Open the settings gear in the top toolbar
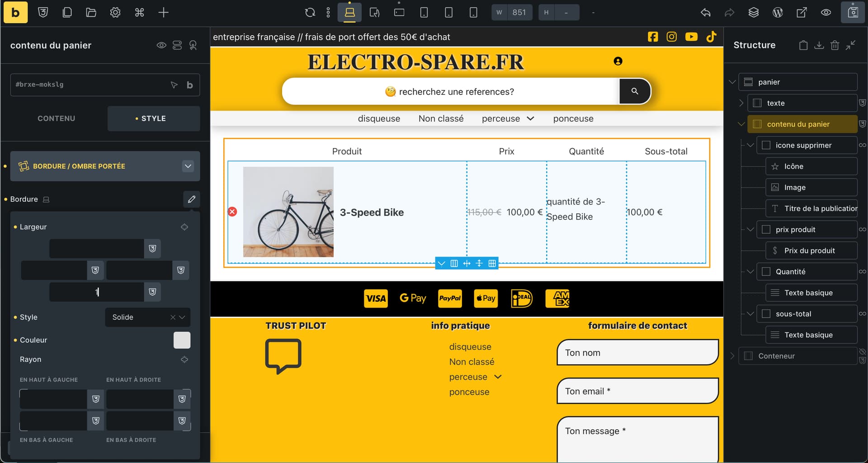The width and height of the screenshot is (868, 463). (x=115, y=13)
